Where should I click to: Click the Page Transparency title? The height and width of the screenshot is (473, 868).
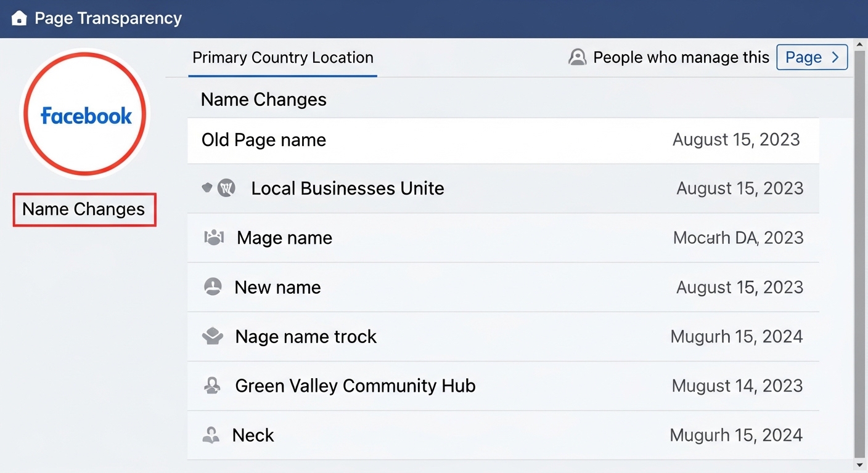(108, 18)
